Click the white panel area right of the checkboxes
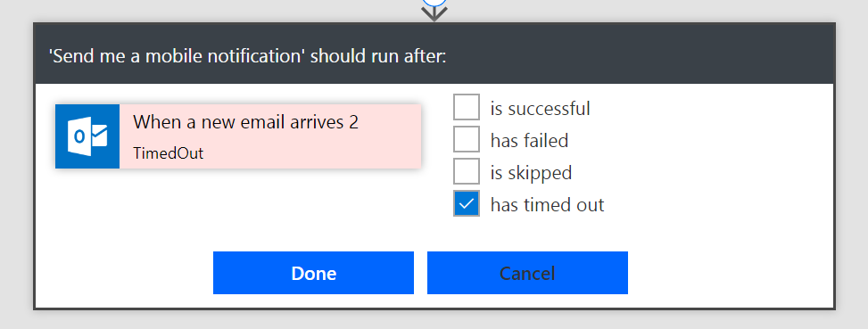 pos(720,160)
